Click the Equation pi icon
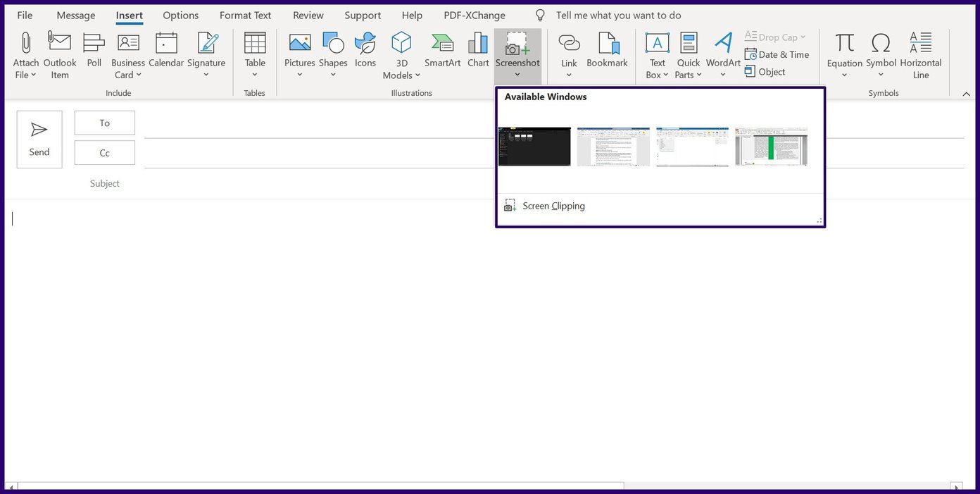Screen dimensions: 980x494 (x=845, y=42)
